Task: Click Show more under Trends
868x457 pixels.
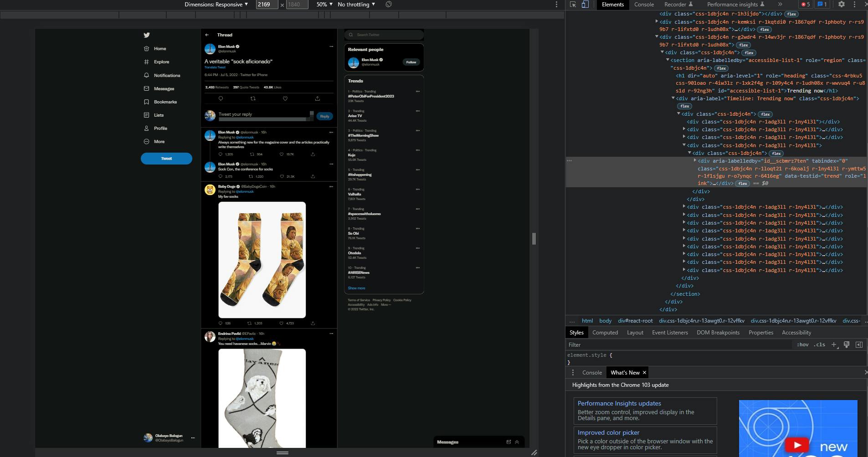Action: point(356,288)
